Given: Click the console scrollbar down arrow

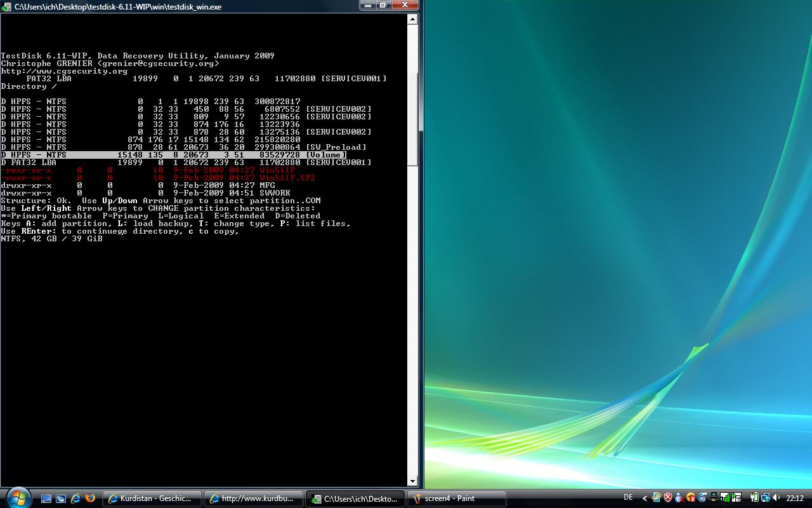Looking at the screenshot, I should 412,481.
